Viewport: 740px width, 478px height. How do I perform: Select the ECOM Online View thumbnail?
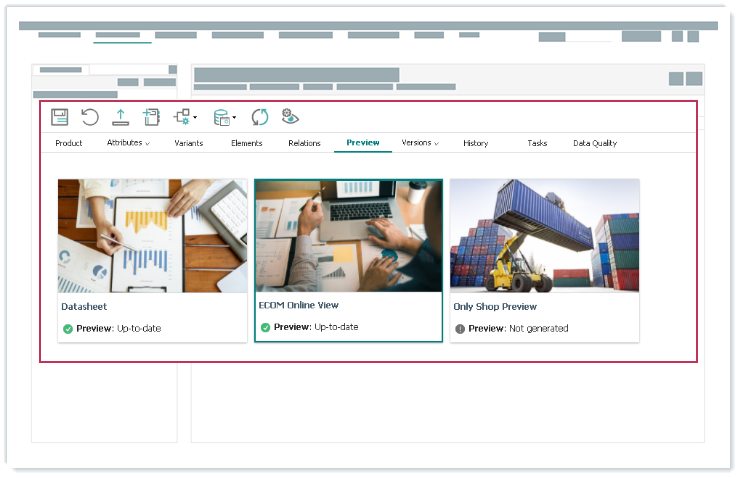(348, 236)
